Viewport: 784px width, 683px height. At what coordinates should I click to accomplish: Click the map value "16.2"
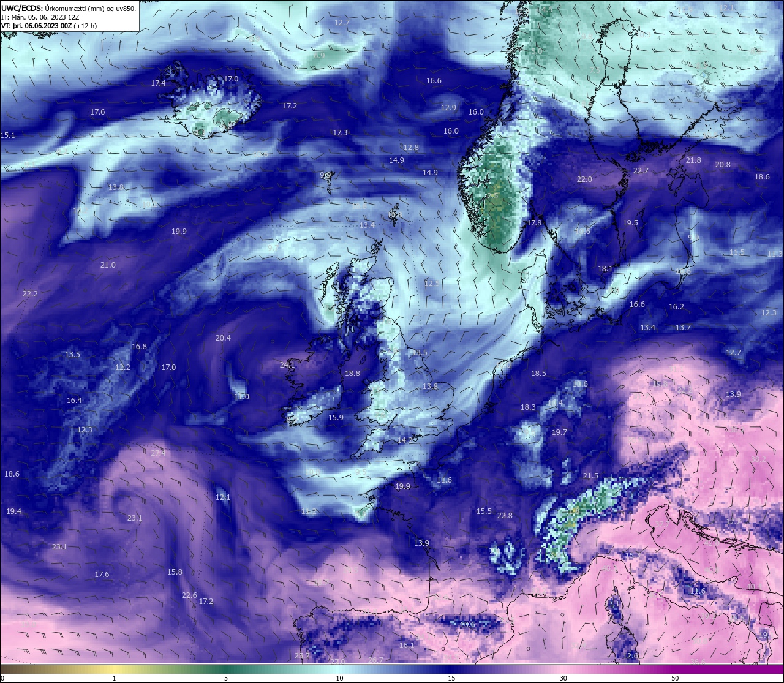click(x=676, y=306)
